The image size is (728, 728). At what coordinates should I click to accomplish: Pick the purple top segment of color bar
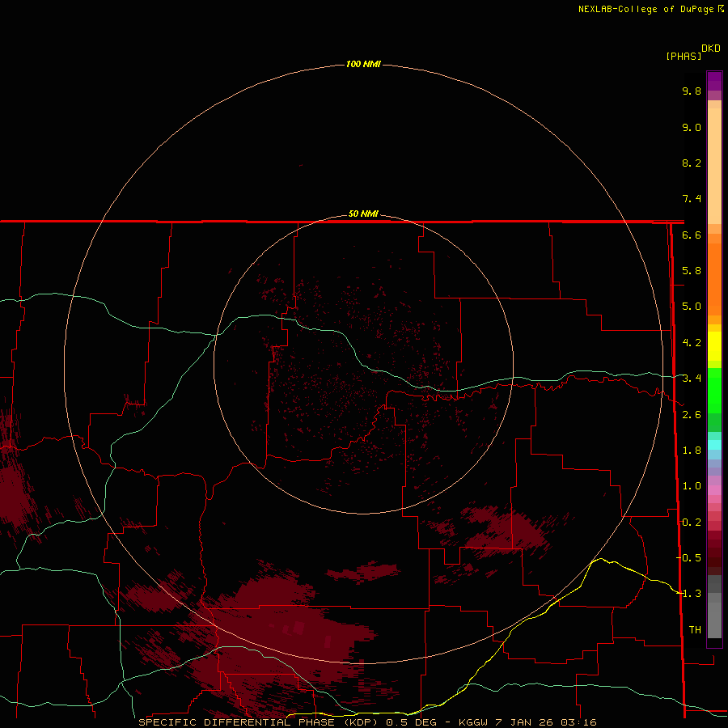tap(714, 81)
